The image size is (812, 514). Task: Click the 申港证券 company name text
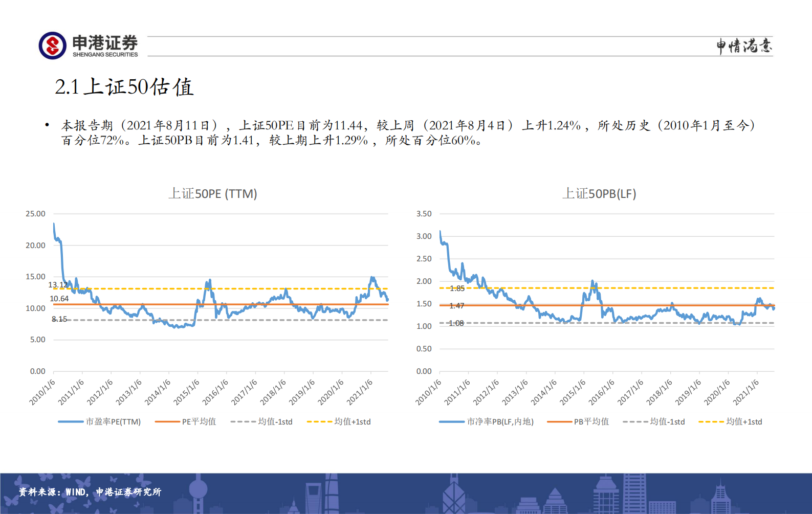click(105, 42)
